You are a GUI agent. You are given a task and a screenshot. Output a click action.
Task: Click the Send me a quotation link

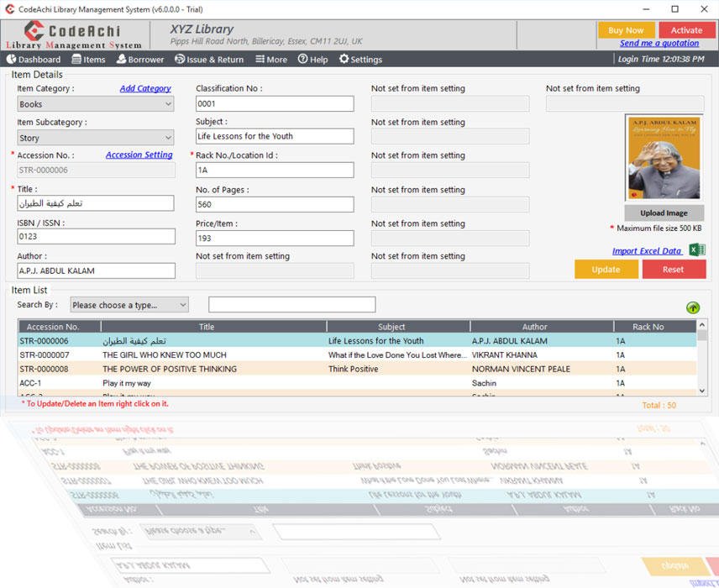660,42
